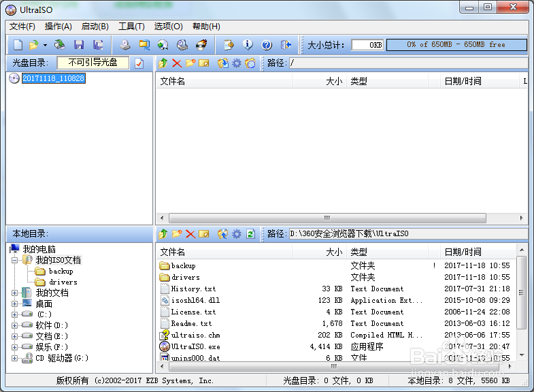Image resolution: width=534 pixels, height=392 pixels.
Task: Click the 不可引导光盘 boot type button
Action: (93, 63)
